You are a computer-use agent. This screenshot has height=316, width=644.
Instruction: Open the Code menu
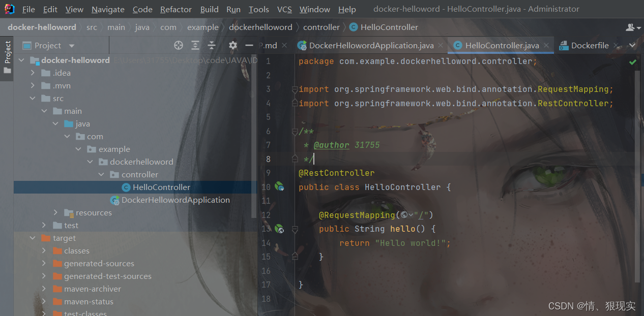[142, 10]
